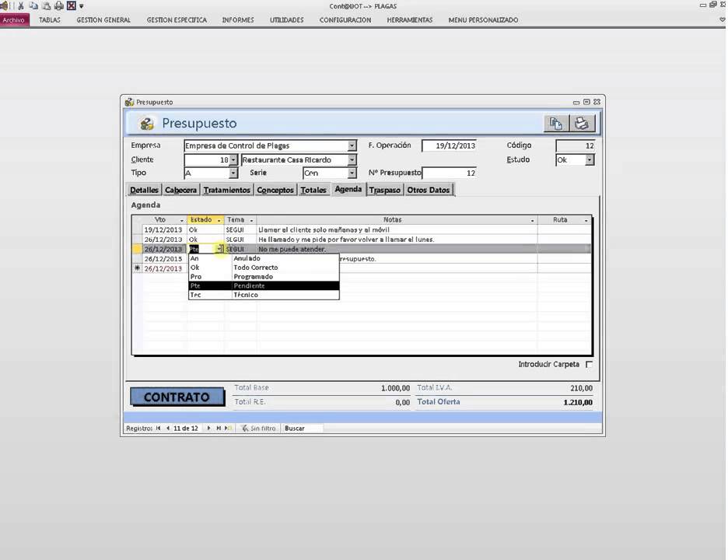Screen dimensions: 728x560
Task: Toggle the Introducir Carpeta checkbox
Action: point(590,365)
